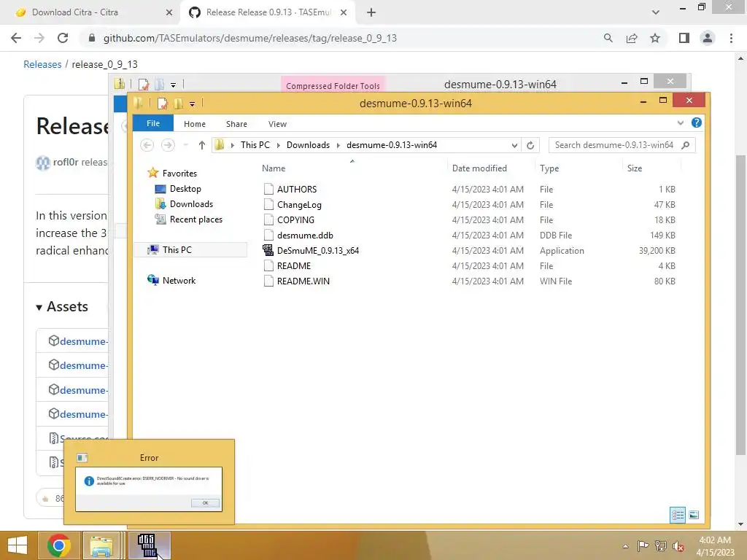Screen dimensions: 747x560
Task: Expand the arrow after Downloads breadcrumb
Action: click(x=338, y=145)
